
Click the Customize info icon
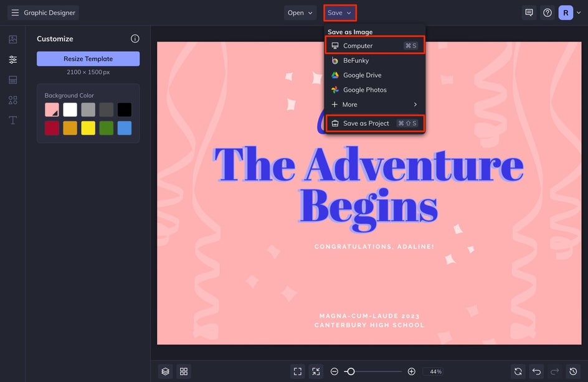[x=135, y=39]
